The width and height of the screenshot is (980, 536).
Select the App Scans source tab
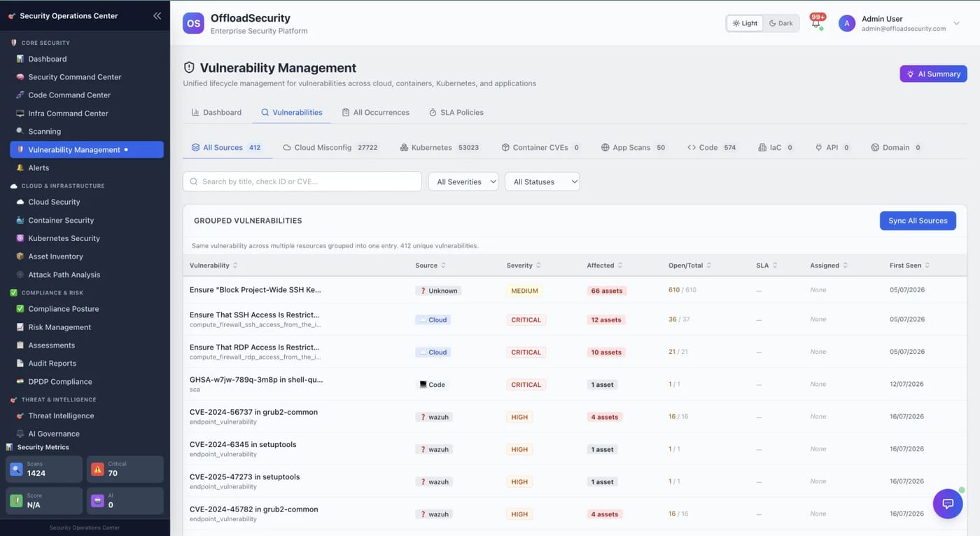click(x=633, y=148)
